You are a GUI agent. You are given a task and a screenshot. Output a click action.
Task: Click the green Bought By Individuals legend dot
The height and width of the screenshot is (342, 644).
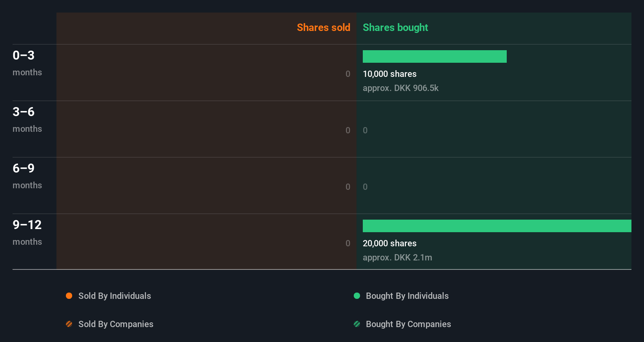tap(357, 296)
